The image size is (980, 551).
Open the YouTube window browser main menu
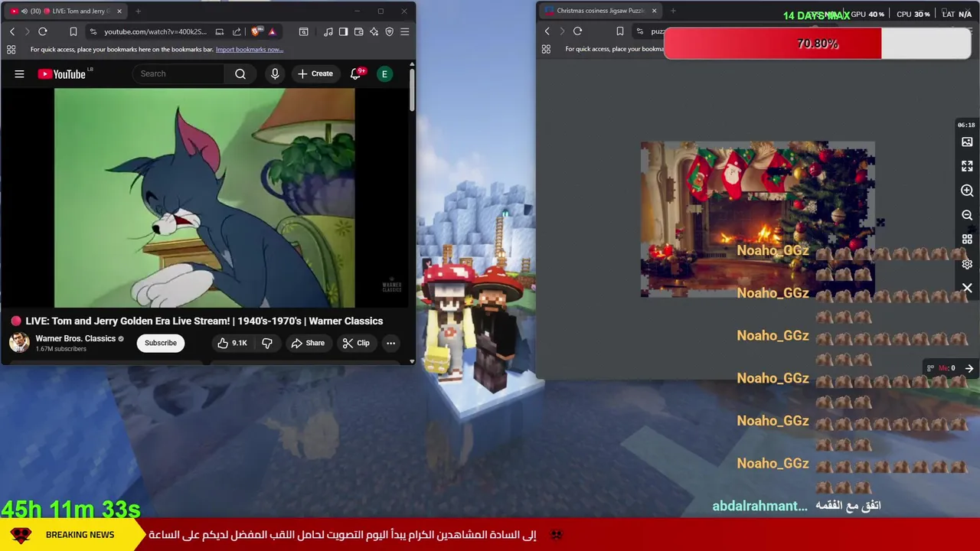pyautogui.click(x=404, y=31)
